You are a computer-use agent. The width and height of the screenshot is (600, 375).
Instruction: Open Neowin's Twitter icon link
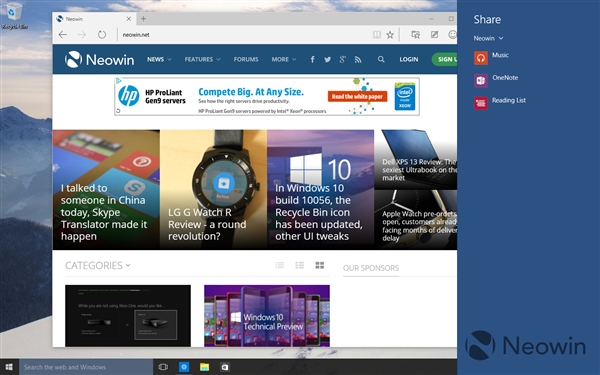click(328, 59)
